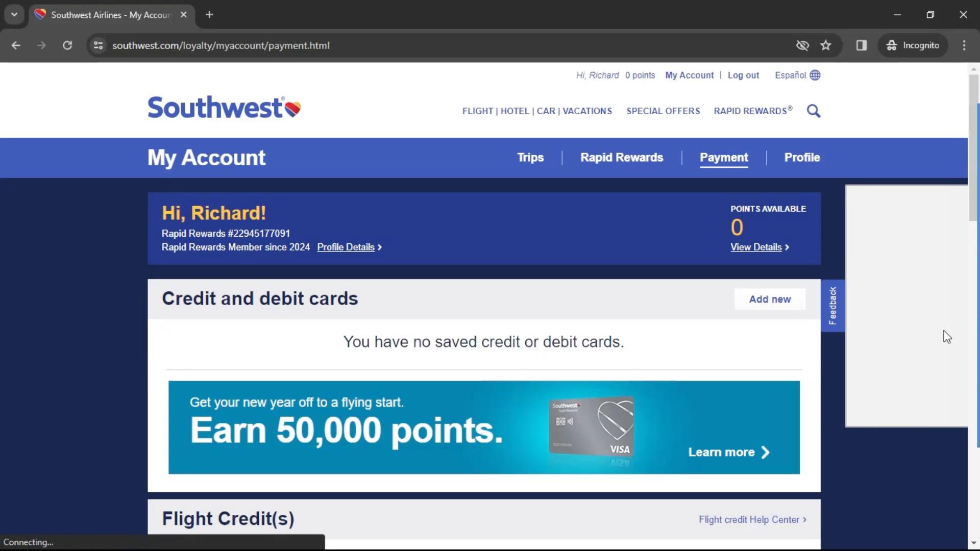The image size is (980, 551).
Task: Click the Incognito mode icon
Action: point(892,45)
